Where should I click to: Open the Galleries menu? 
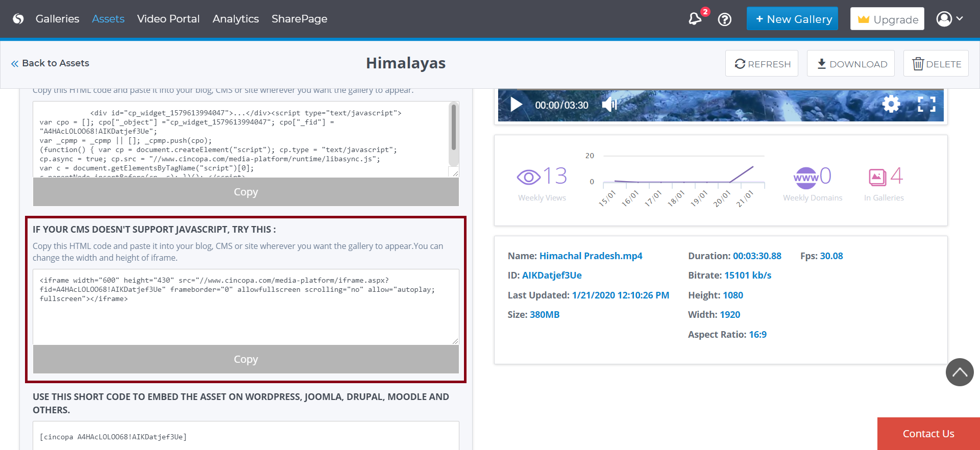(x=57, y=19)
